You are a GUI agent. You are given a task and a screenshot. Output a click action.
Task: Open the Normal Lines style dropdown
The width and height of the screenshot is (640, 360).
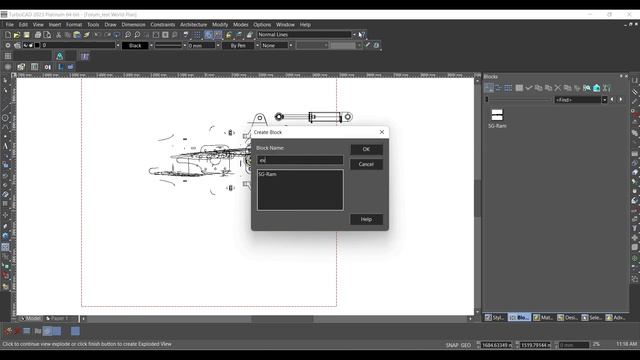(x=354, y=35)
